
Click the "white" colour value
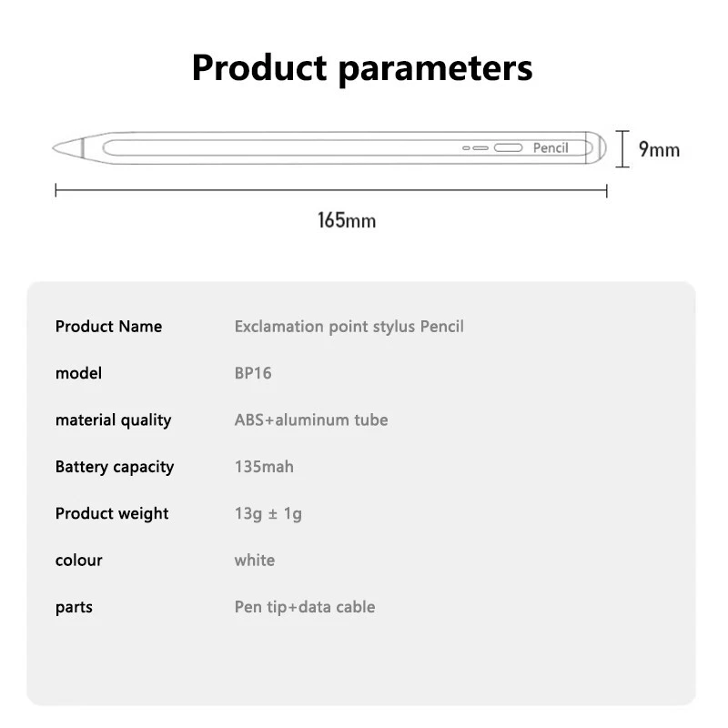(x=254, y=560)
